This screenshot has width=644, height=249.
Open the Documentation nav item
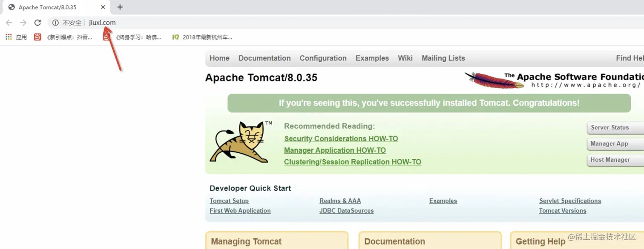pos(264,58)
